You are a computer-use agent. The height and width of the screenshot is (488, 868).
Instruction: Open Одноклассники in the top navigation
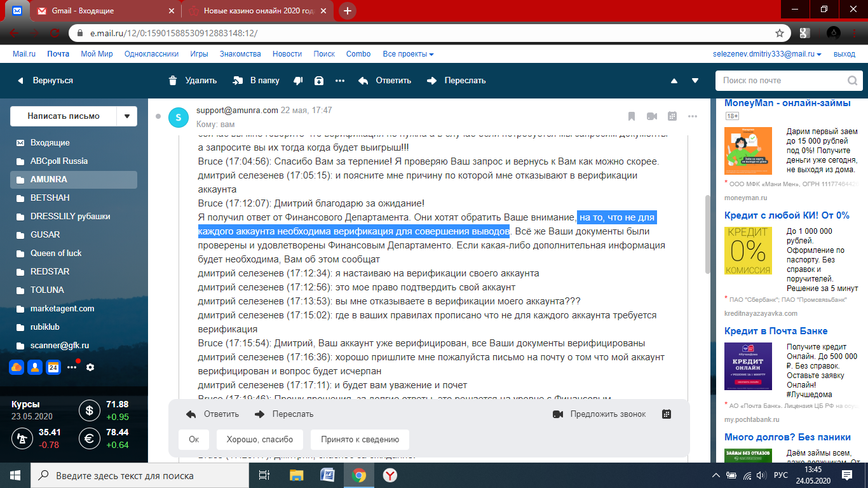pos(151,54)
